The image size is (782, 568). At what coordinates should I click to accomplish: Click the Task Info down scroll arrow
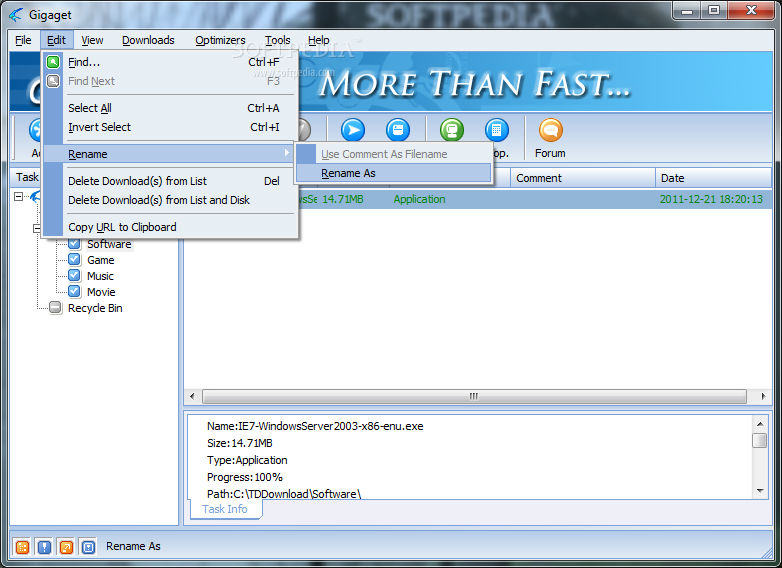760,491
